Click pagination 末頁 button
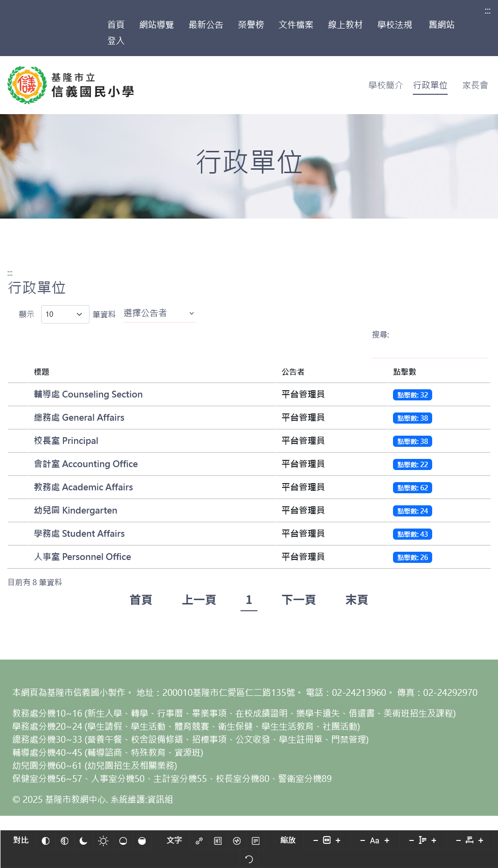The image size is (498, 868). pyautogui.click(x=357, y=600)
